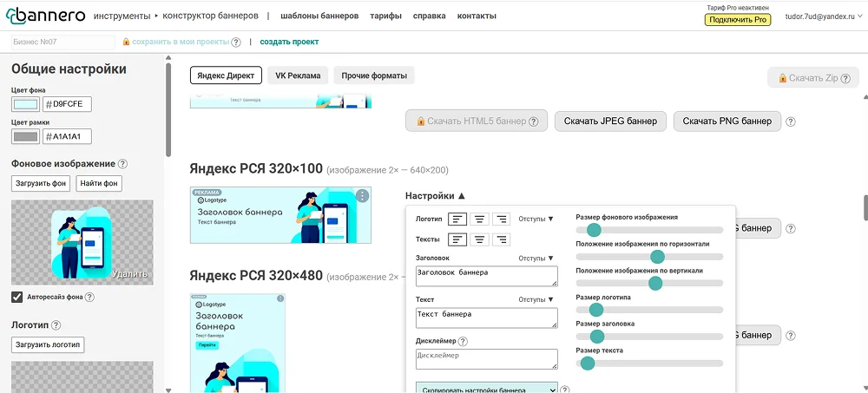
Task: Open help icon next to Логотип heading
Action: click(56, 325)
